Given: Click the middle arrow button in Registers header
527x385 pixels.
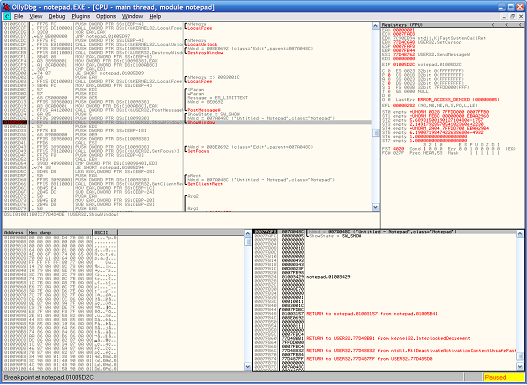Looking at the screenshot, I should (506, 25).
